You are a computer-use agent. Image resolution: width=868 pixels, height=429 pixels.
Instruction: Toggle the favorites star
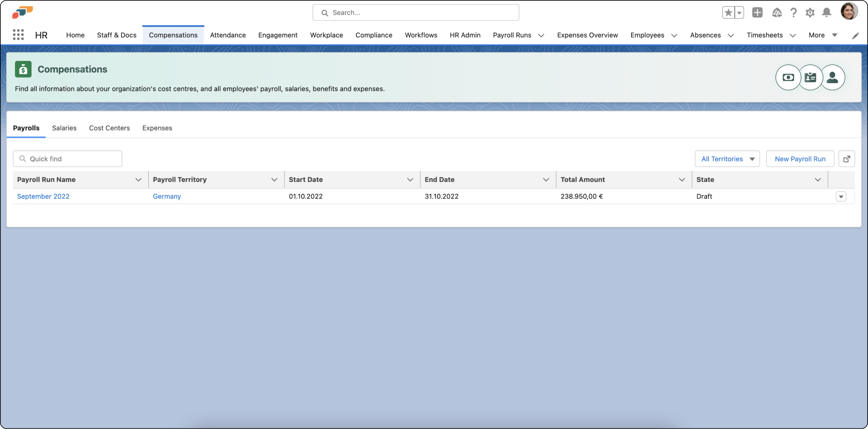pos(728,12)
